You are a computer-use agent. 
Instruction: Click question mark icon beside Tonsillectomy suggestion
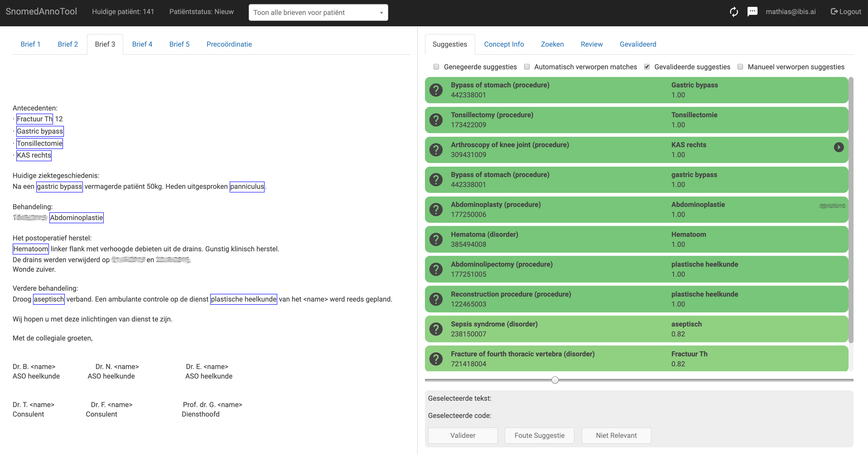pyautogui.click(x=436, y=120)
